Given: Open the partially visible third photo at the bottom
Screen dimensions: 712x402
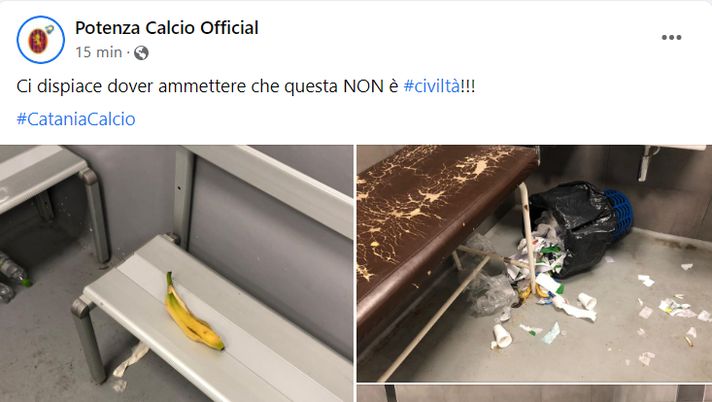Looking at the screenshot, I should pyautogui.click(x=534, y=393).
